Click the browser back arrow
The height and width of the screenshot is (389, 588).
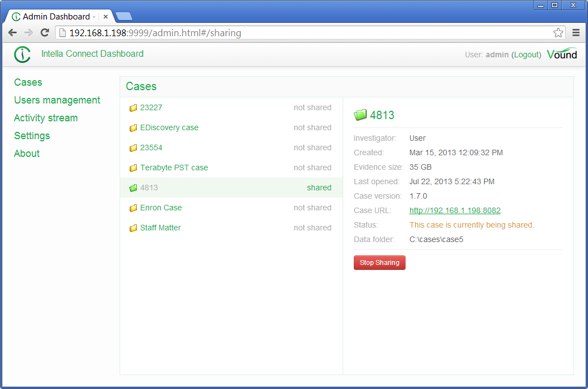[x=12, y=32]
